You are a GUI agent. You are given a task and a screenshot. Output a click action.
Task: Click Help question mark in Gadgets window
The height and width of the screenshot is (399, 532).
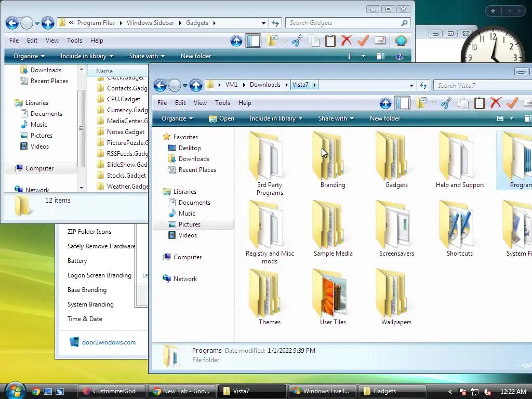tap(400, 56)
